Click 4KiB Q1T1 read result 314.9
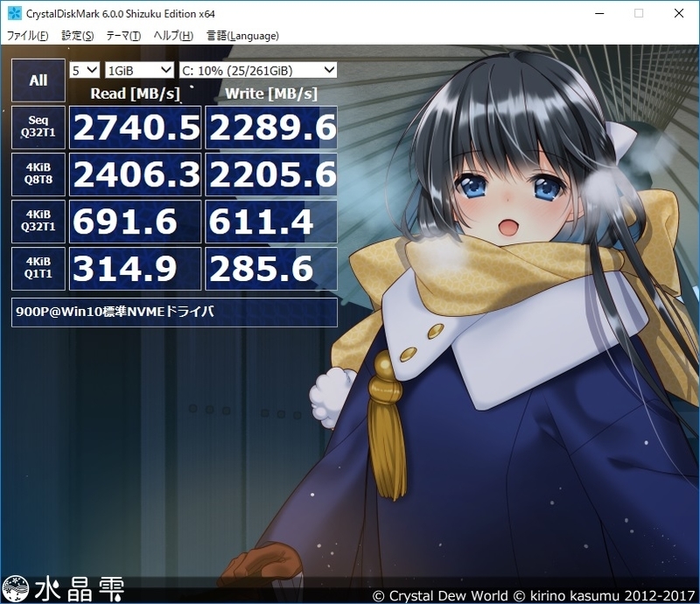This screenshot has width=700, height=604. (136, 269)
